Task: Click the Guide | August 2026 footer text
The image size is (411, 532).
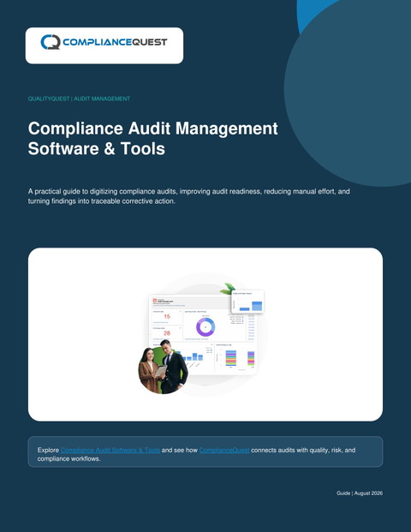Action: [x=360, y=493]
